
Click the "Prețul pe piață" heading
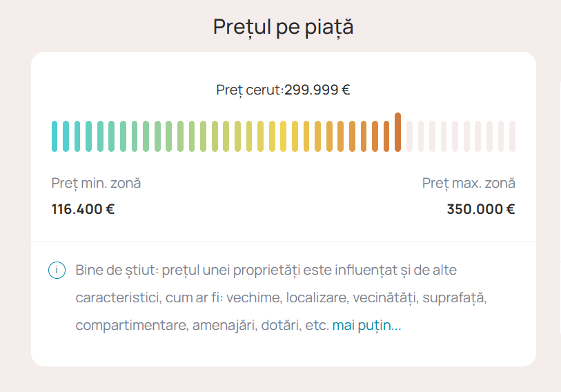[283, 27]
